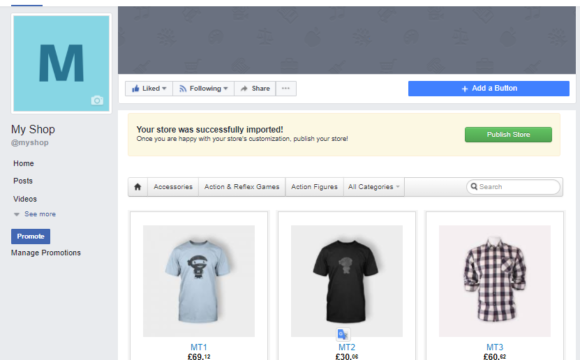
Task: Open the Following dropdown
Action: [203, 88]
